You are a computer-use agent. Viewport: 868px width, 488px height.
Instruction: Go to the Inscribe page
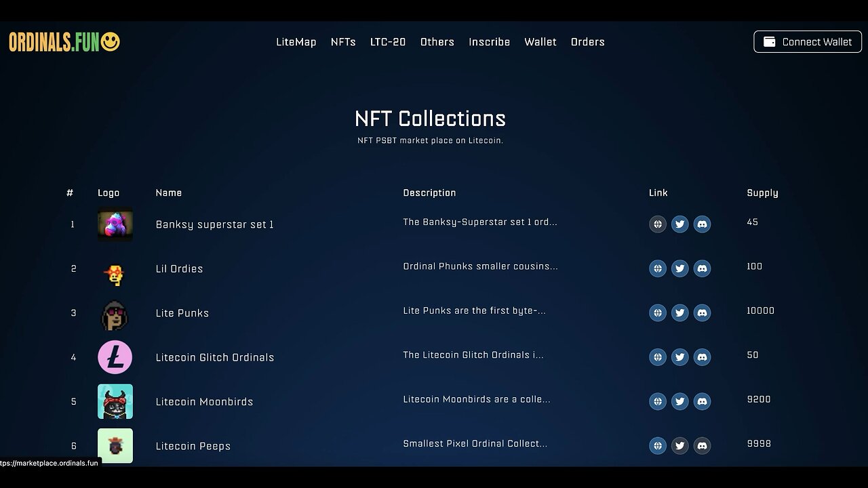coord(490,42)
